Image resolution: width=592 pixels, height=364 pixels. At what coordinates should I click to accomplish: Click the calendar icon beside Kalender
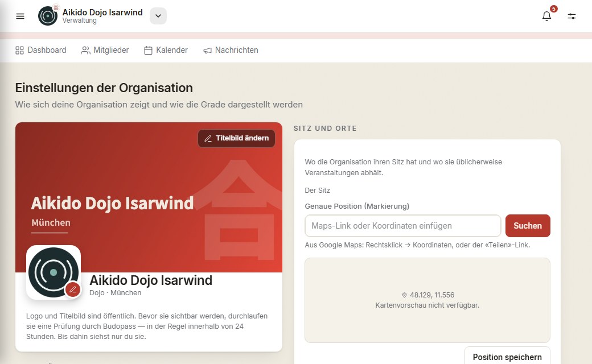click(x=148, y=50)
